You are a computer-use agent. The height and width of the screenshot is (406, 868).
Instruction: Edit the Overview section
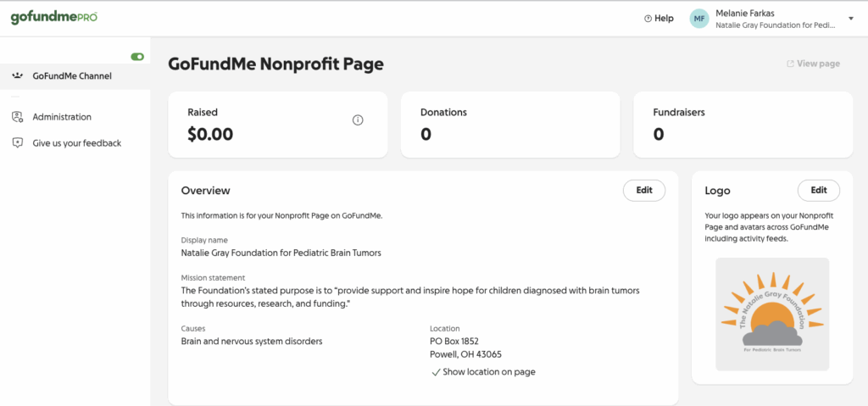644,191
